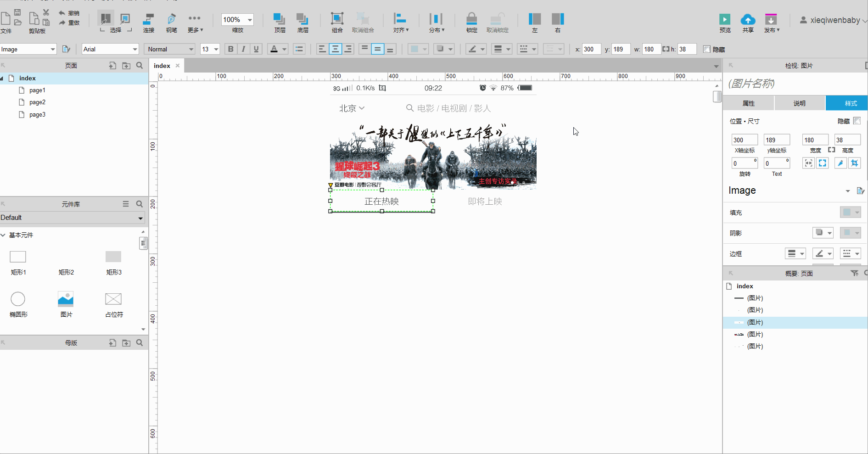Click the search icon in widget library panel
The image size is (868, 454).
click(x=140, y=204)
